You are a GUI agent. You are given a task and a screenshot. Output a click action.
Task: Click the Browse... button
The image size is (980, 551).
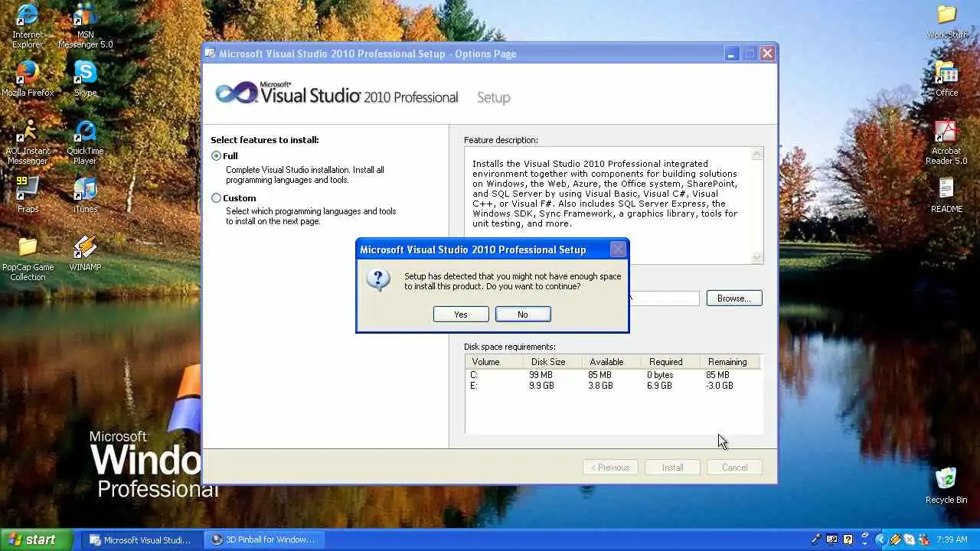(734, 298)
